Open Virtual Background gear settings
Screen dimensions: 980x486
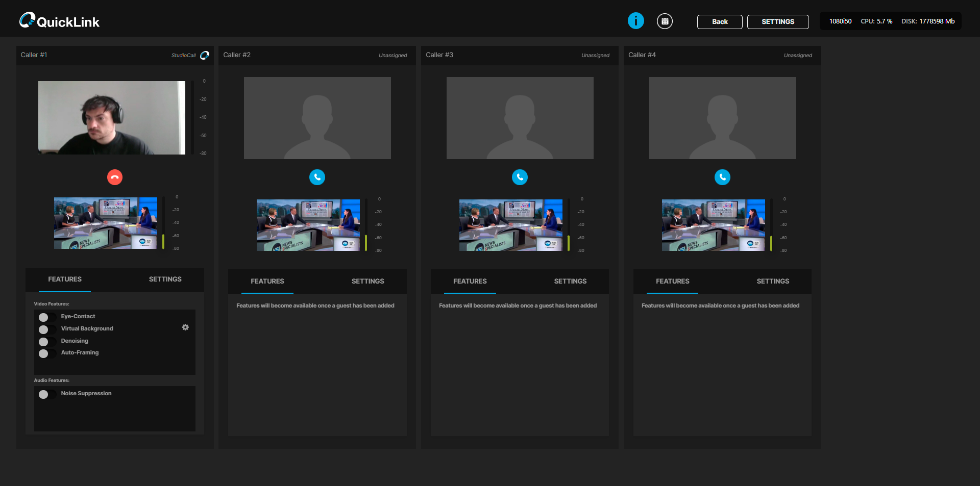tap(185, 327)
